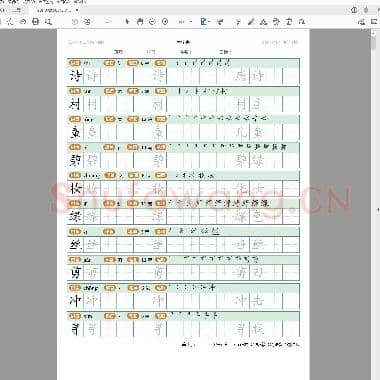
Task: Click the zoom in plus button
Action: click(x=165, y=22)
